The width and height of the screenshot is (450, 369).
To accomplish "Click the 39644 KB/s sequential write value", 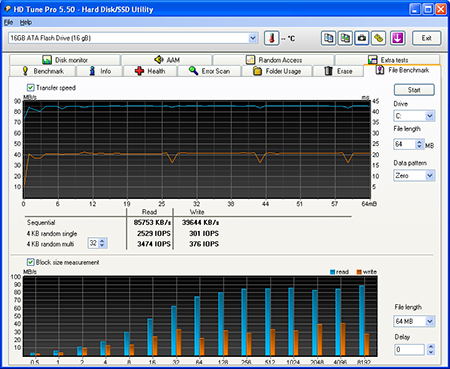I will coord(200,222).
